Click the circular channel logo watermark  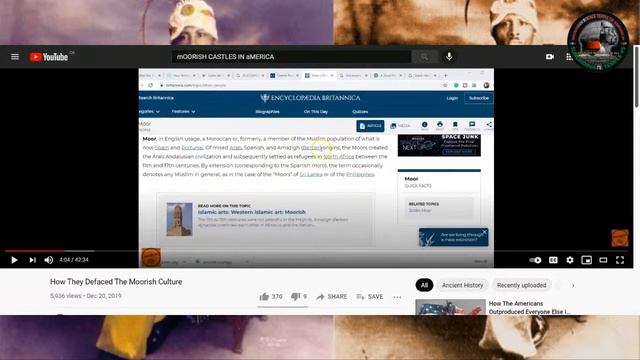[x=598, y=42]
